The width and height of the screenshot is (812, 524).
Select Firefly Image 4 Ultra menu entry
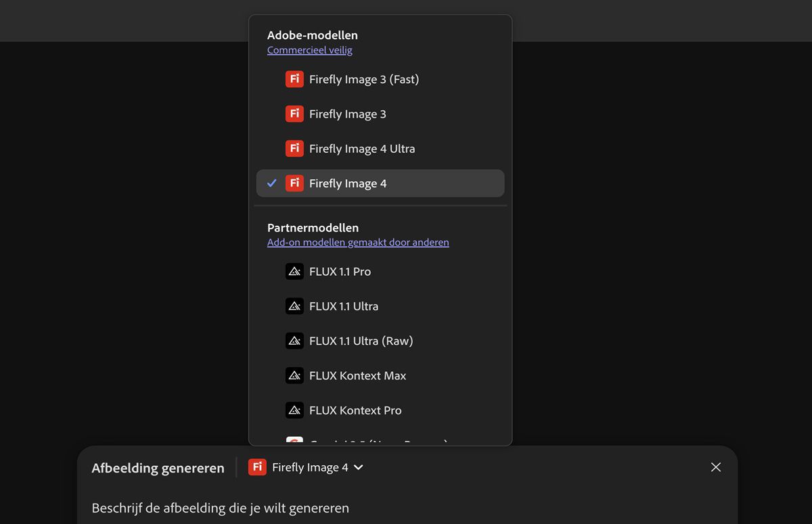tap(362, 149)
